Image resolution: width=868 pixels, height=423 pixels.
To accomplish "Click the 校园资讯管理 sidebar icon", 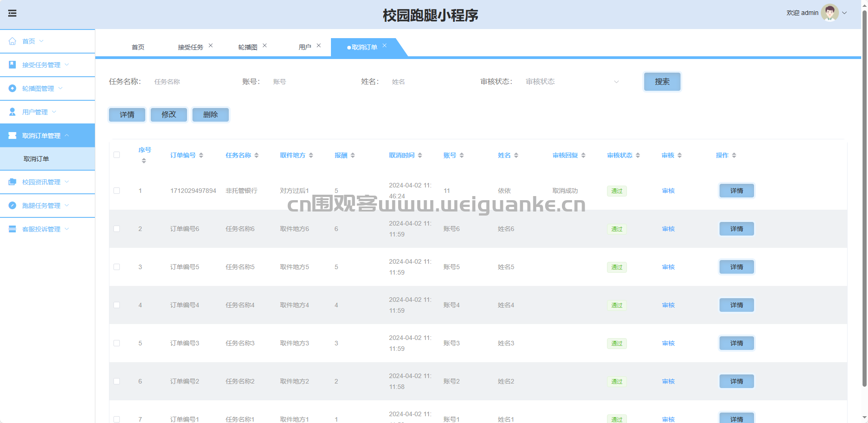I will [x=12, y=182].
